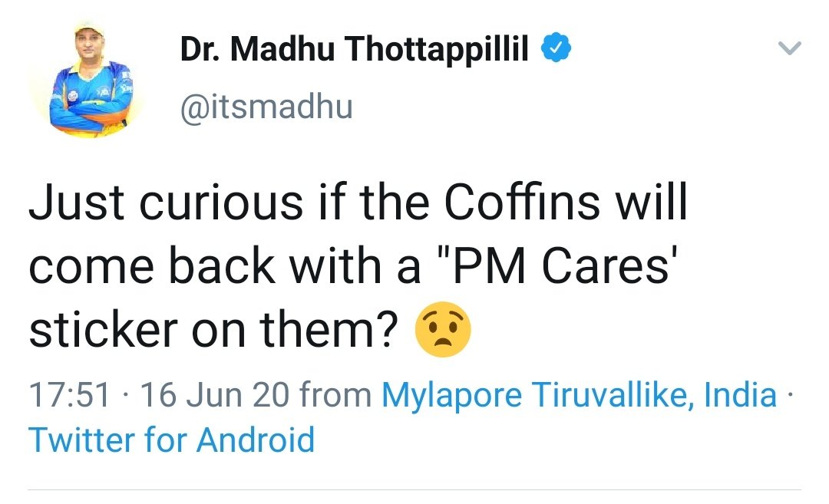Click the word "Android" in the source link

point(256,440)
